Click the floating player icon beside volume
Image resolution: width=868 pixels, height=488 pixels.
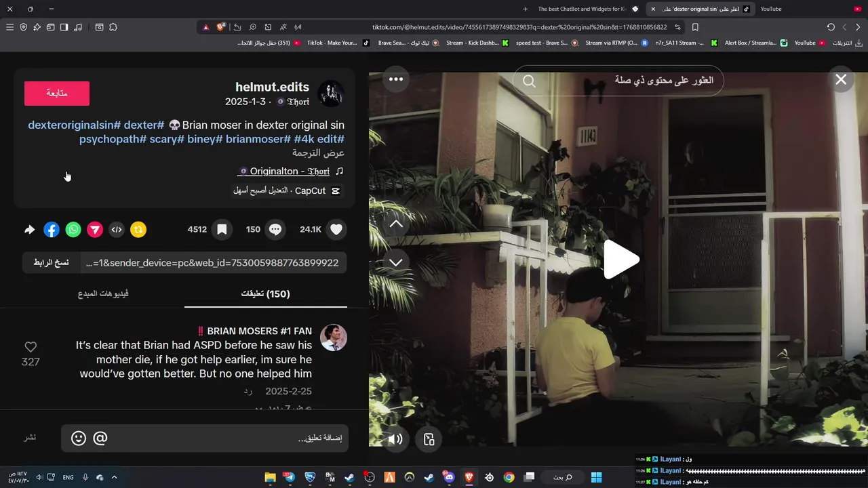pos(429,439)
